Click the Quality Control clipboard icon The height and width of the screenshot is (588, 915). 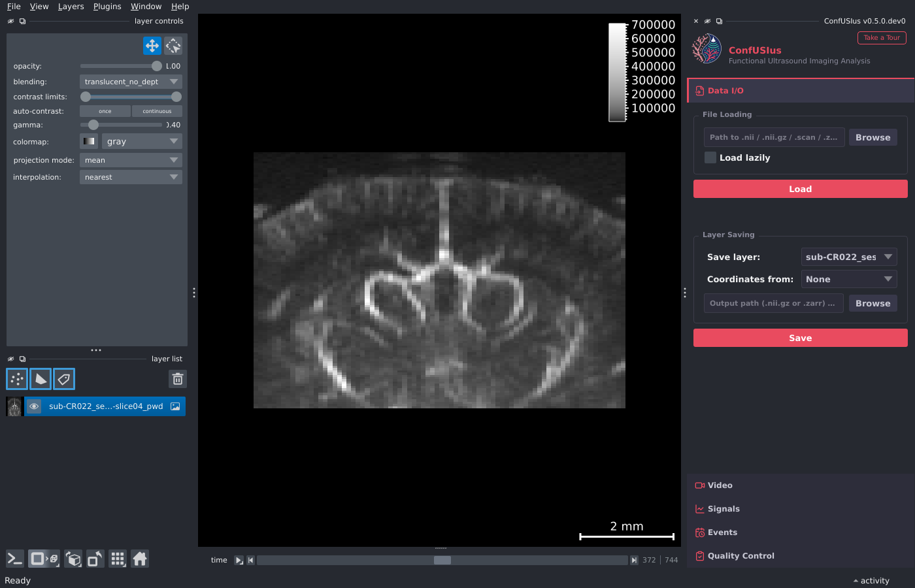coord(700,556)
